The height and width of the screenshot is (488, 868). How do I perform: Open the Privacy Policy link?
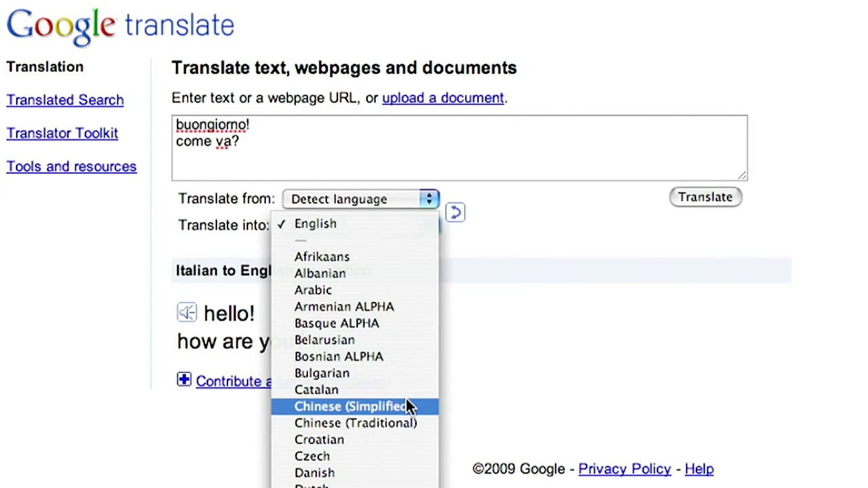[624, 469]
